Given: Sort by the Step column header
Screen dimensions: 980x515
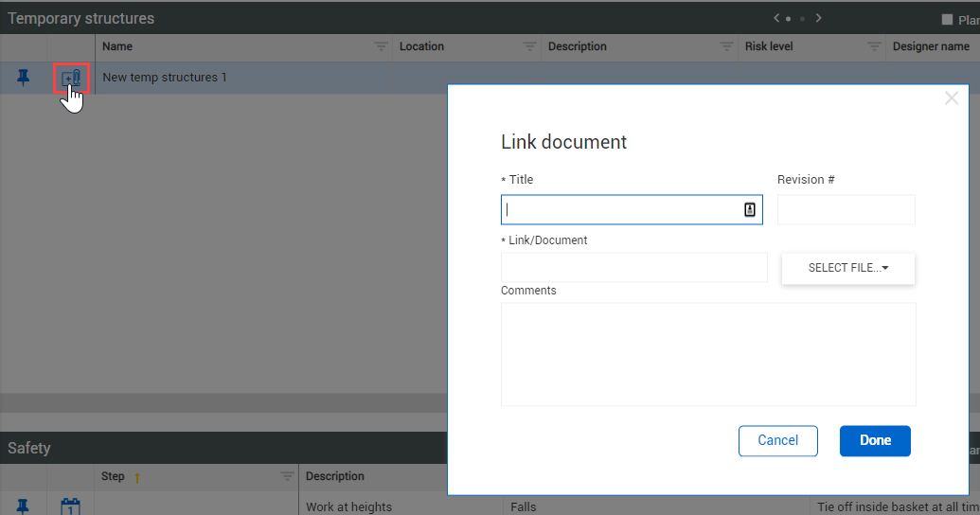Looking at the screenshot, I should click(x=113, y=476).
